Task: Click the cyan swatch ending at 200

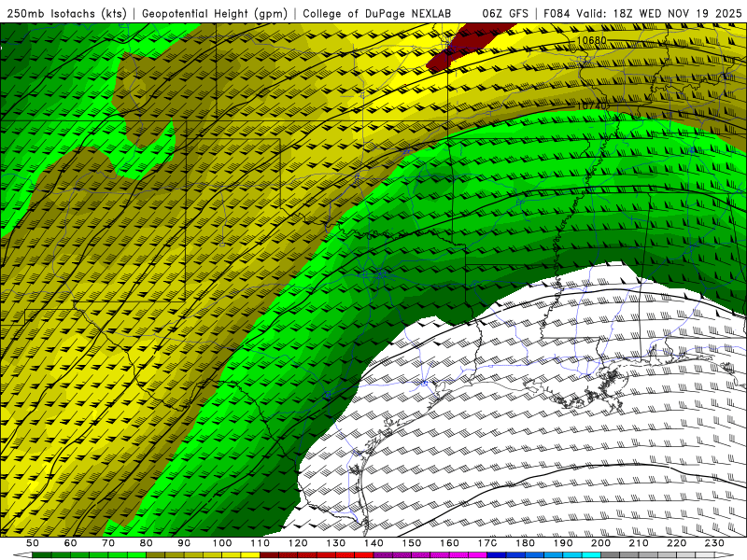Action: [591, 554]
